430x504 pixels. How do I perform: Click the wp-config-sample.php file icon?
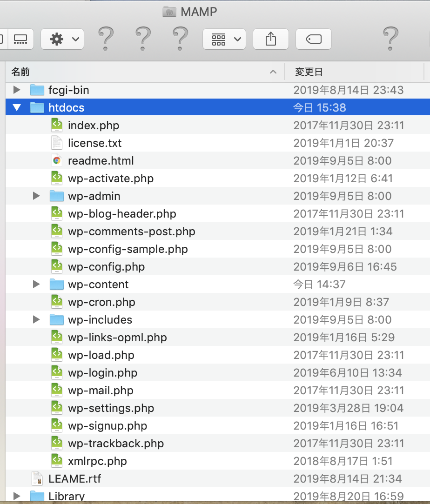[57, 249]
